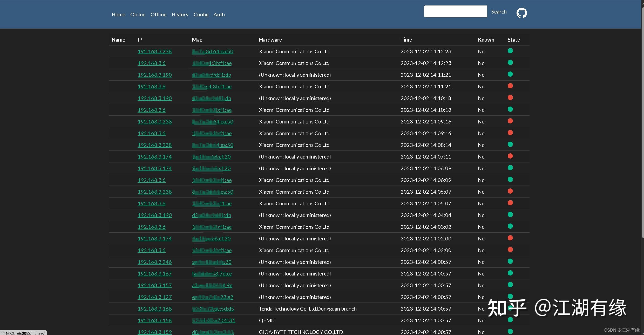Open MAC address link for the QEMU device
The height and width of the screenshot is (335, 644).
214,320
